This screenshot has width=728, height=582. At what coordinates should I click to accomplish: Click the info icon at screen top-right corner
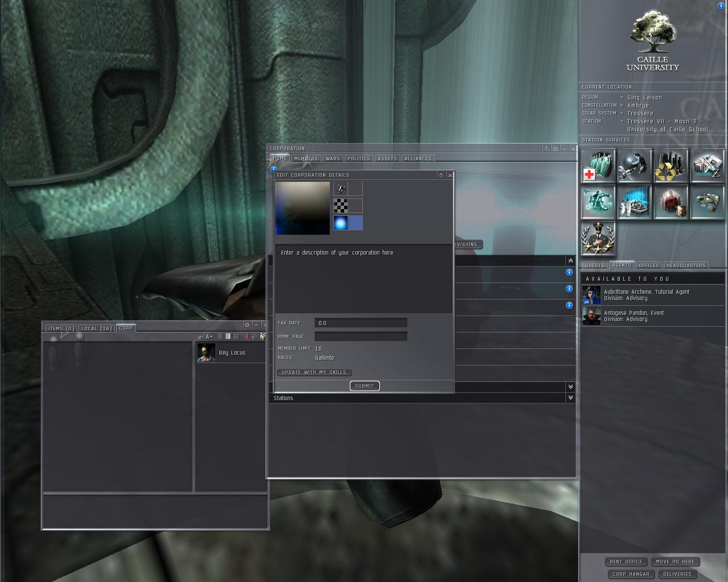point(721,6)
